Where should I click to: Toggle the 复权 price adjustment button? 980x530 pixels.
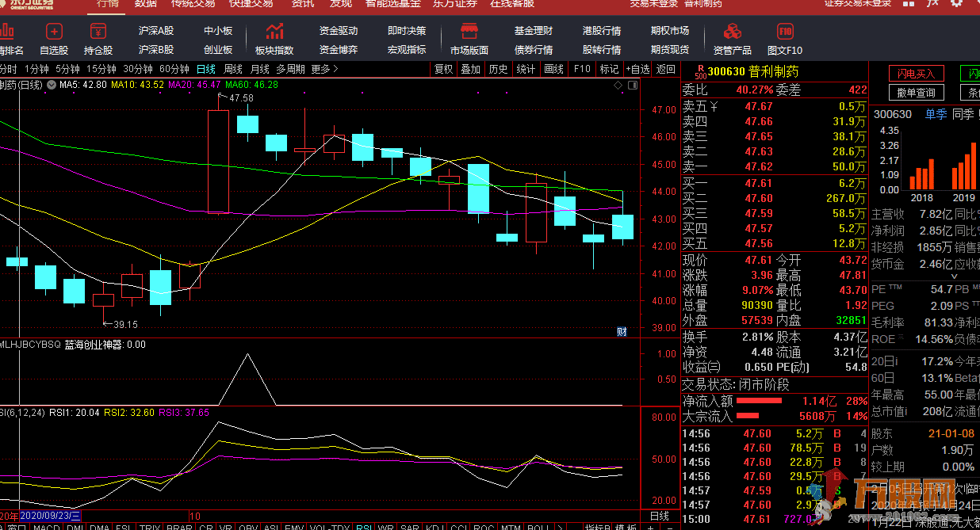click(444, 69)
